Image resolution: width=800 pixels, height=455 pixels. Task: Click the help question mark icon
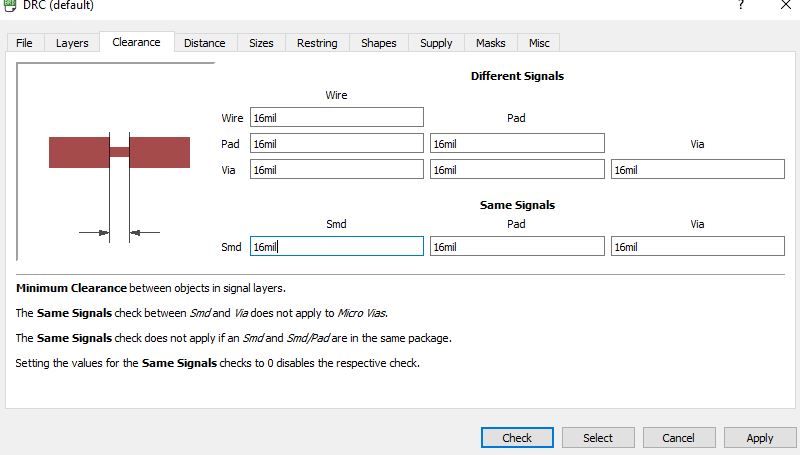coord(741,5)
